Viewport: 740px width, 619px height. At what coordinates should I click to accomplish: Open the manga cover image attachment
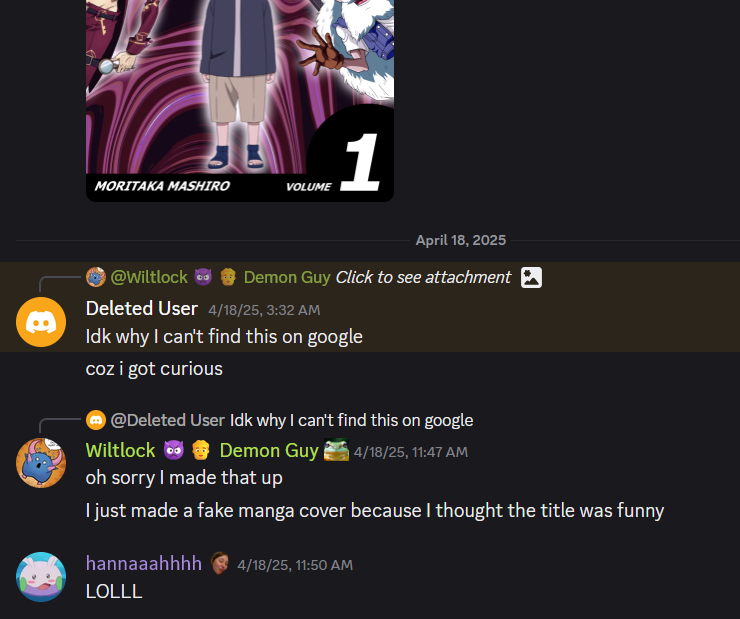[240, 100]
